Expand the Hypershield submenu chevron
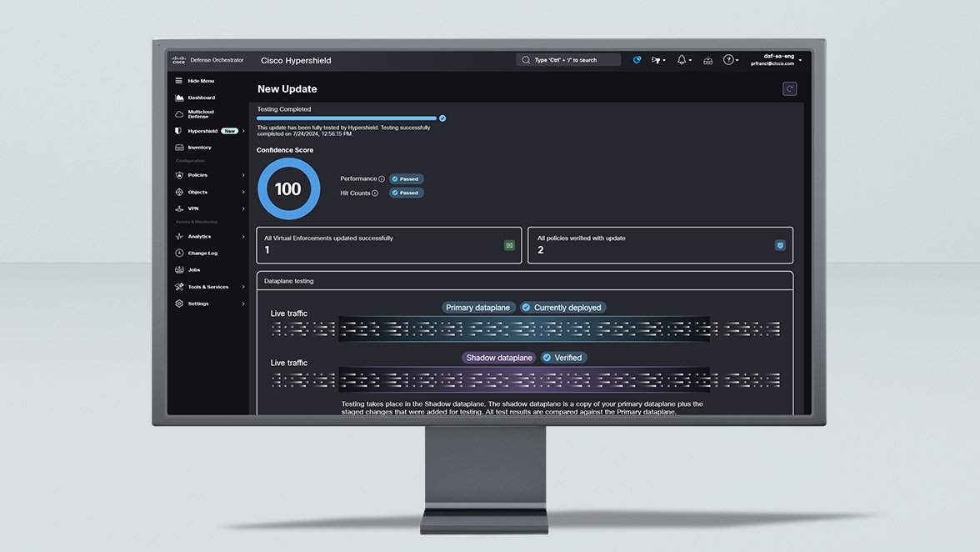 tap(243, 131)
